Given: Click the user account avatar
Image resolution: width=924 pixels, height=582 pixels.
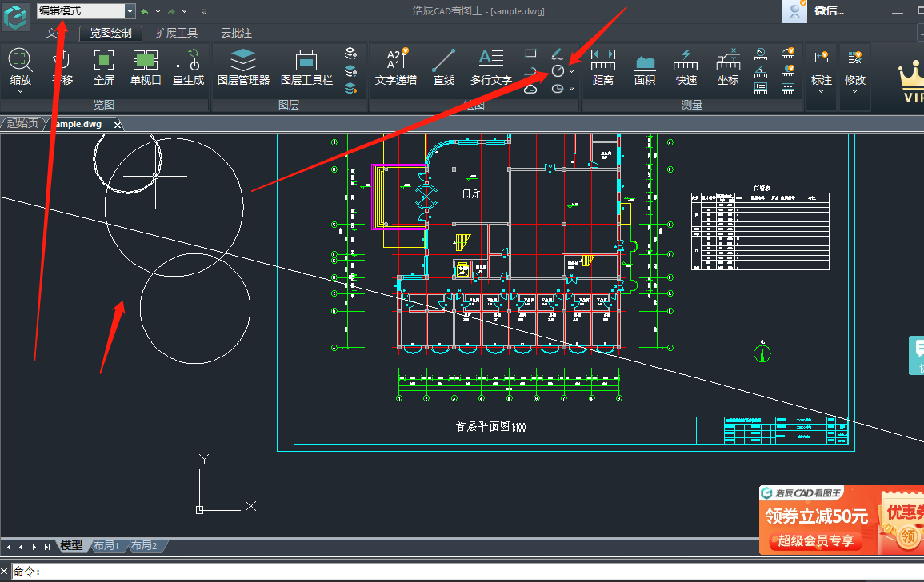Looking at the screenshot, I should pyautogui.click(x=794, y=11).
